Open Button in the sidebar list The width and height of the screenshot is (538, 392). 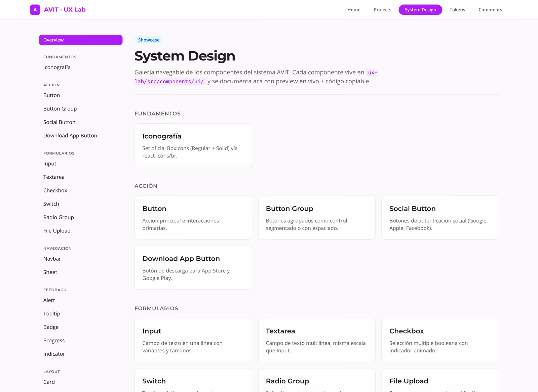(x=81, y=95)
